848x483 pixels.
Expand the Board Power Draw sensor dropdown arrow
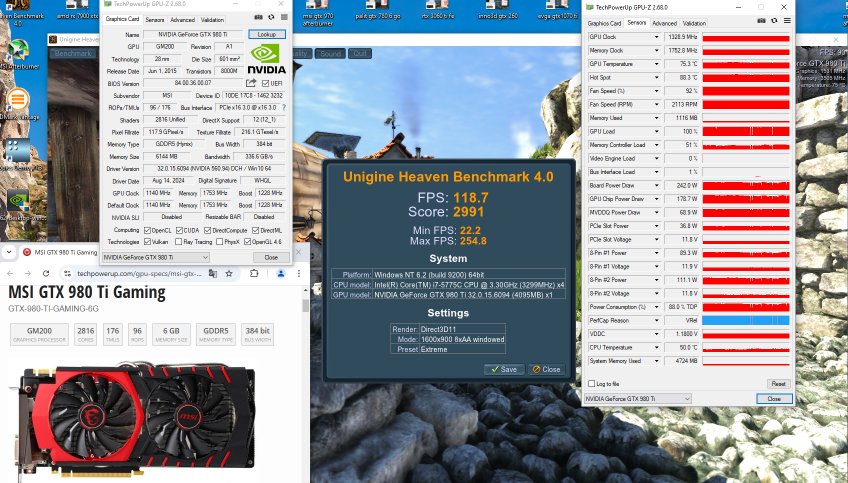657,186
